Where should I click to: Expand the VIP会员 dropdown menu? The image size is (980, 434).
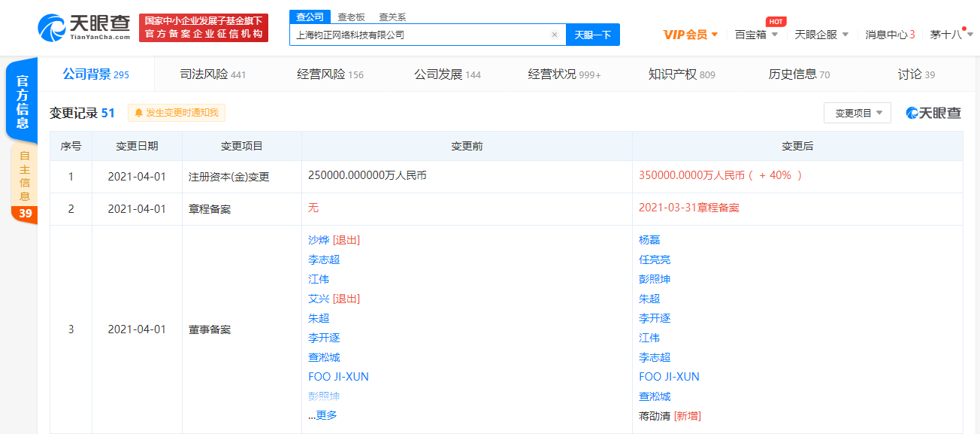(691, 35)
